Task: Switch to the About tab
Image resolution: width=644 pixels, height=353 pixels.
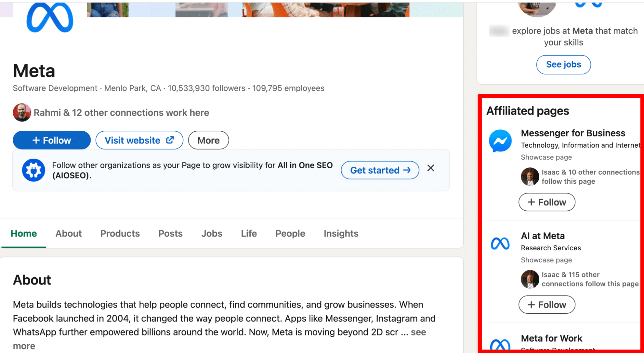Action: [x=69, y=234]
